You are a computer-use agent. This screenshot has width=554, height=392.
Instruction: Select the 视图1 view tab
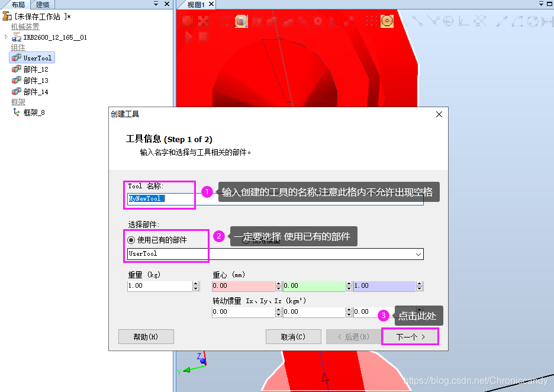click(x=196, y=5)
